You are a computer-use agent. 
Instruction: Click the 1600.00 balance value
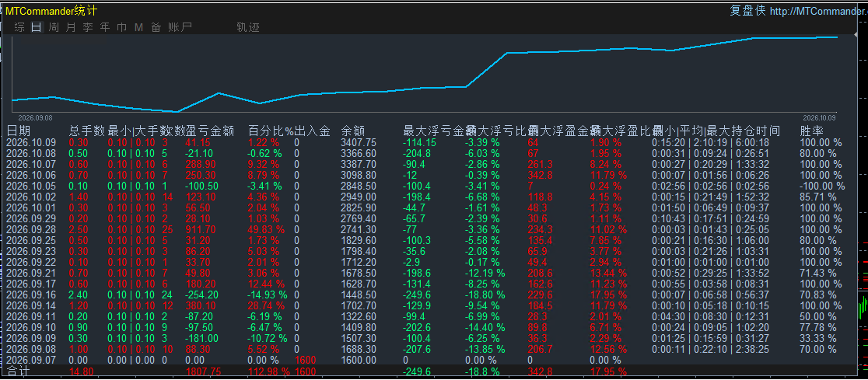tap(359, 360)
